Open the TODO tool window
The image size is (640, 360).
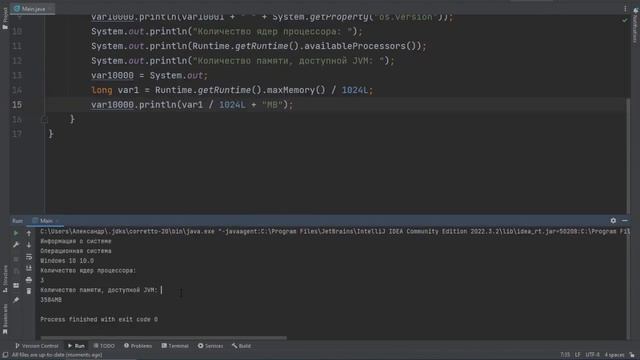[x=104, y=346]
